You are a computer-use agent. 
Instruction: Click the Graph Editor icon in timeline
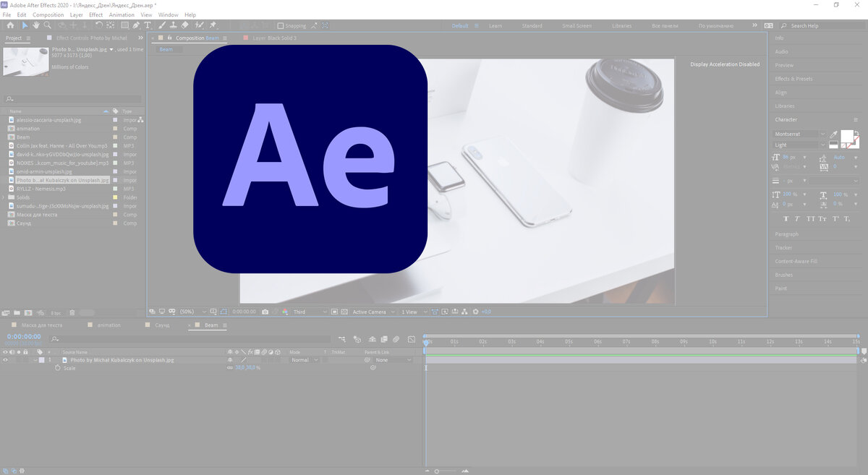click(x=412, y=339)
